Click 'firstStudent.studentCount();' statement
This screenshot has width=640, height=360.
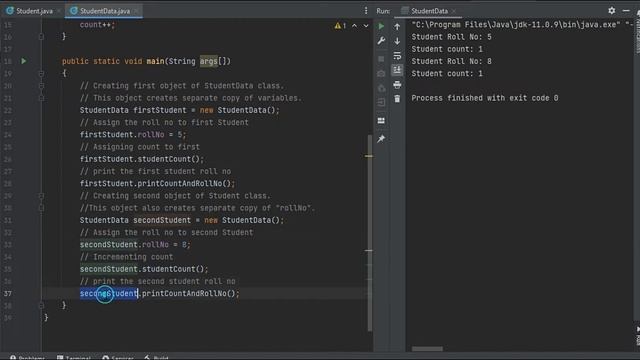point(142,159)
